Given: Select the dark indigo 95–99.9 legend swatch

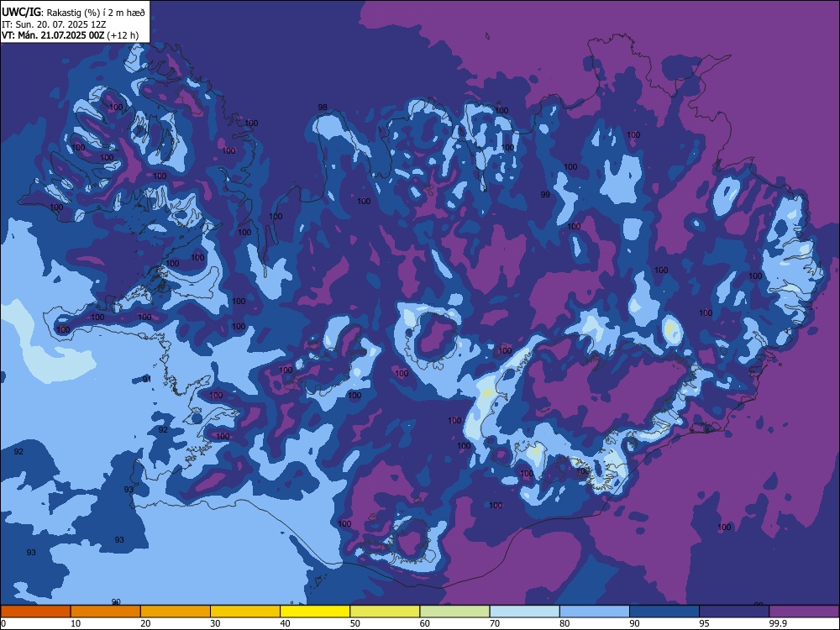Looking at the screenshot, I should point(734,612).
